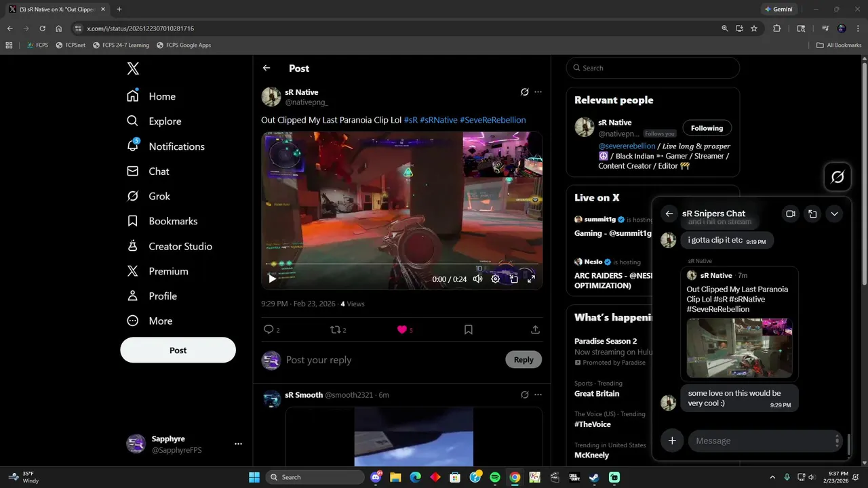The height and width of the screenshot is (488, 868).
Task: Click Grok icon on sR Native post
Action: click(x=524, y=92)
